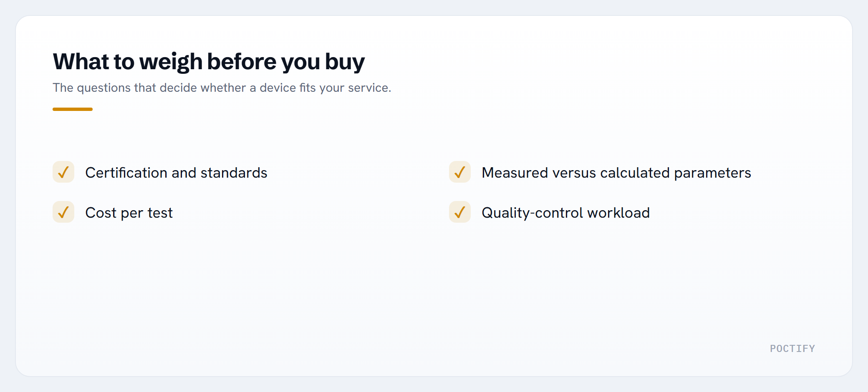The width and height of the screenshot is (868, 392).
Task: Click the checkmark icon beside Quality-control workload
Action: (x=460, y=212)
